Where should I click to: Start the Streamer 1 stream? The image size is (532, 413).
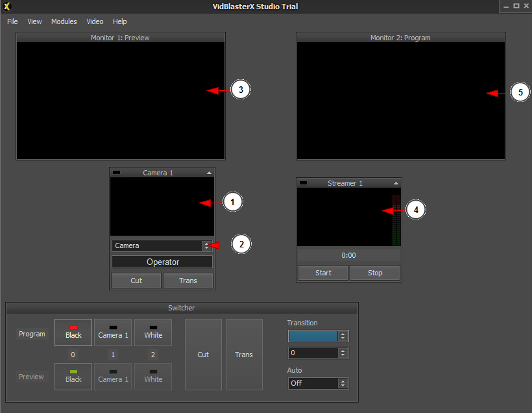pyautogui.click(x=323, y=273)
